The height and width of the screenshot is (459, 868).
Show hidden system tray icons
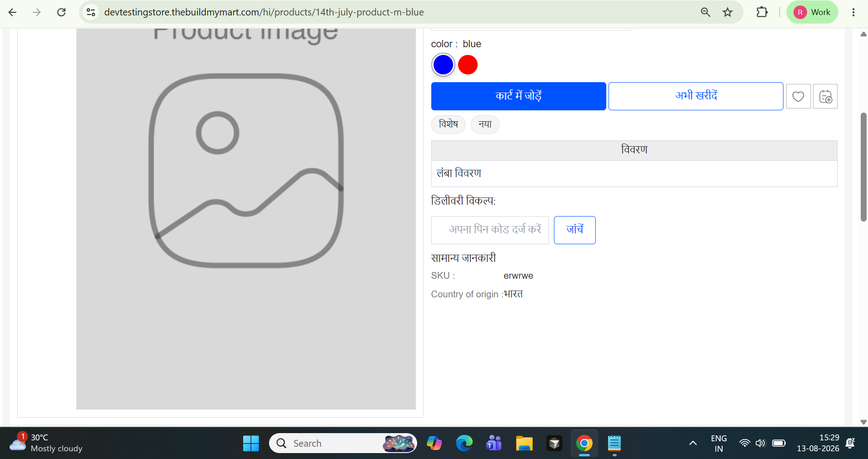(693, 443)
